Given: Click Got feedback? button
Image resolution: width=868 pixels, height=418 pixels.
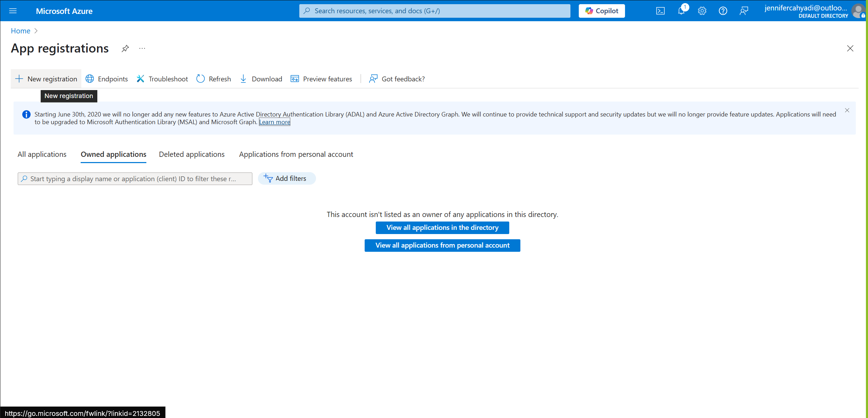Looking at the screenshot, I should click(x=397, y=79).
